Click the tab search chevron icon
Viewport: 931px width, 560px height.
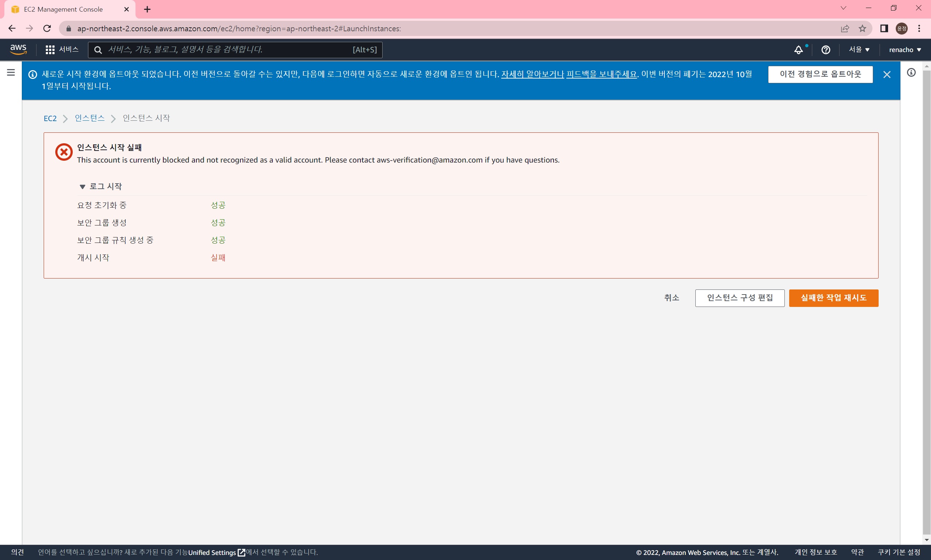coord(843,8)
